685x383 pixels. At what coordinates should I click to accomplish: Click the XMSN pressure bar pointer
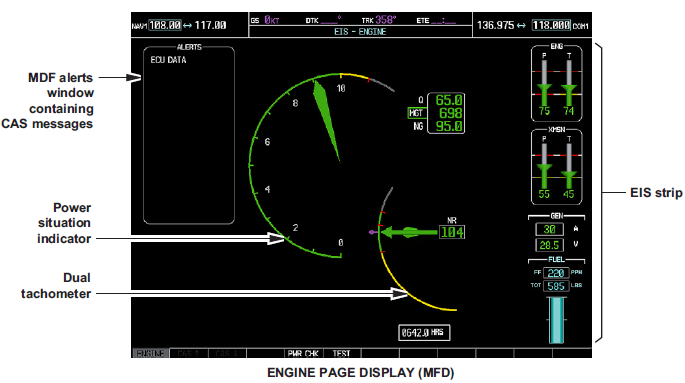click(x=544, y=171)
